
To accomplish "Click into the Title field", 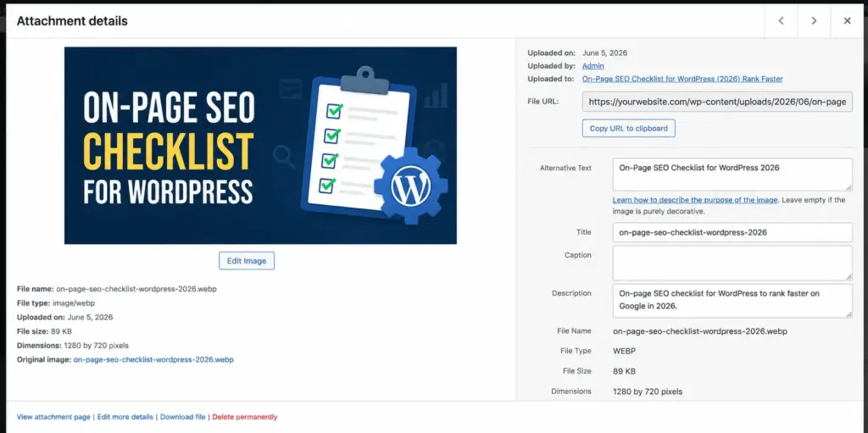I will click(x=732, y=232).
